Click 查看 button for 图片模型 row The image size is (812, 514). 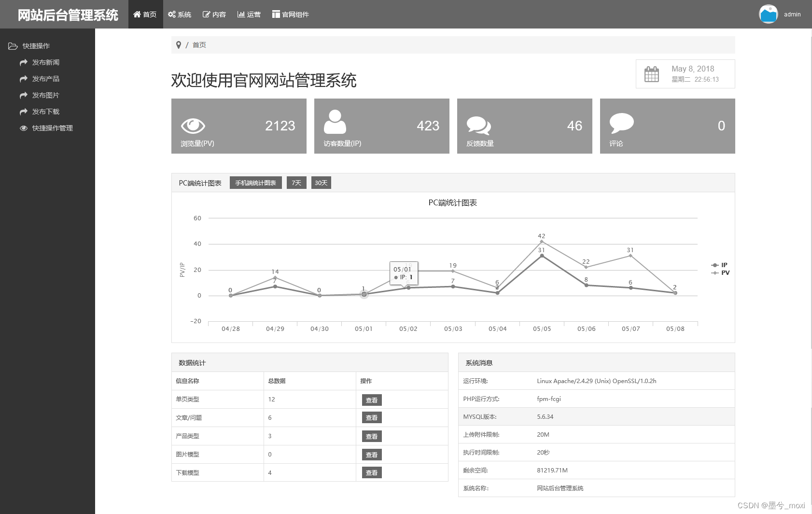(x=372, y=455)
